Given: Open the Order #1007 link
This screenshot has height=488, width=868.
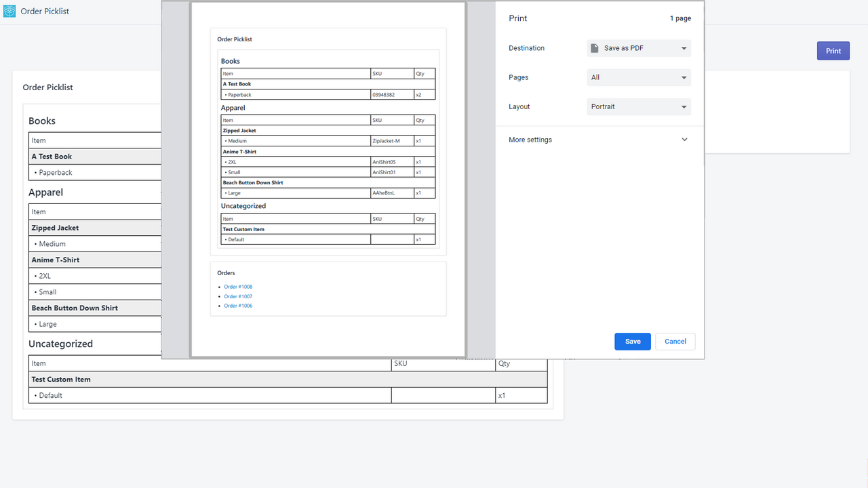Looking at the screenshot, I should point(238,296).
